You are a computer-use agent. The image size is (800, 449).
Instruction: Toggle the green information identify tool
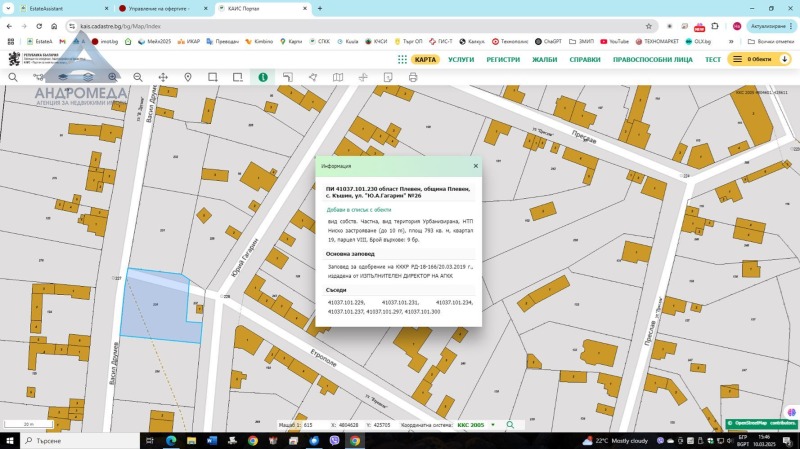[x=263, y=77]
